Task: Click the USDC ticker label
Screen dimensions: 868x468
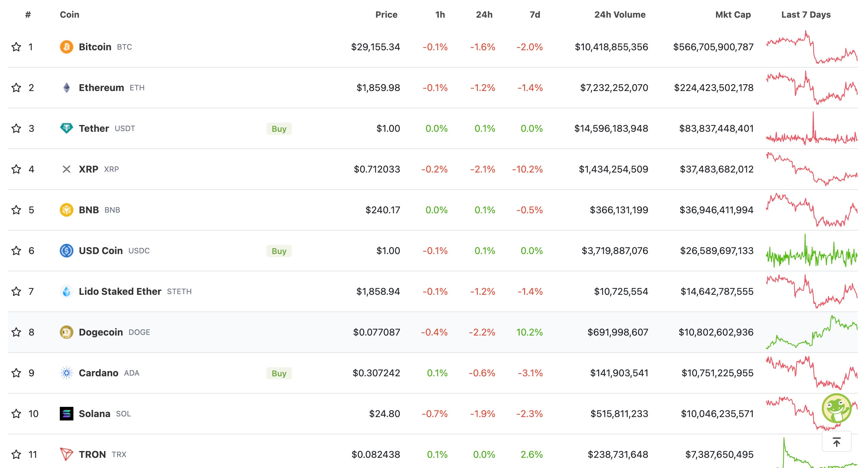Action: pyautogui.click(x=139, y=251)
